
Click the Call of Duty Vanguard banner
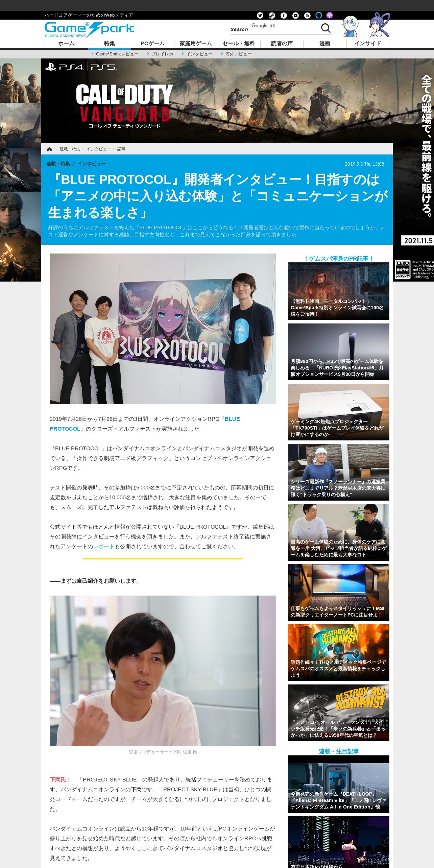[217, 101]
